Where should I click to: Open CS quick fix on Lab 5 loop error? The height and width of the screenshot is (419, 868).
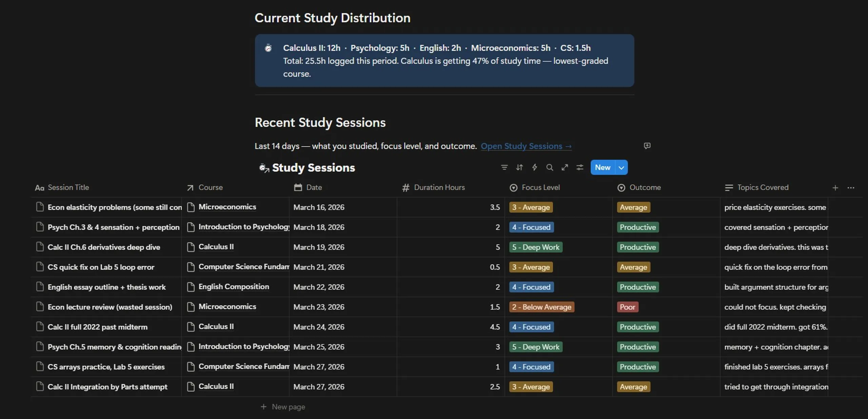click(101, 267)
